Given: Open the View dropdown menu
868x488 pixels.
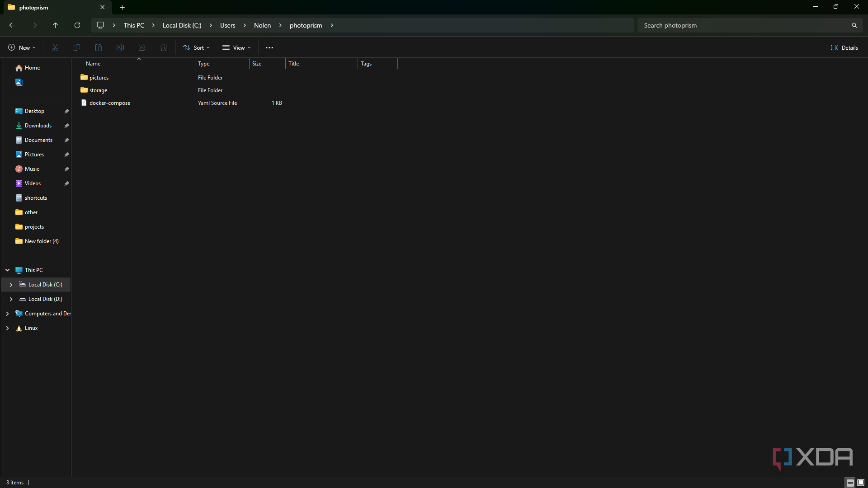Looking at the screenshot, I should (236, 47).
